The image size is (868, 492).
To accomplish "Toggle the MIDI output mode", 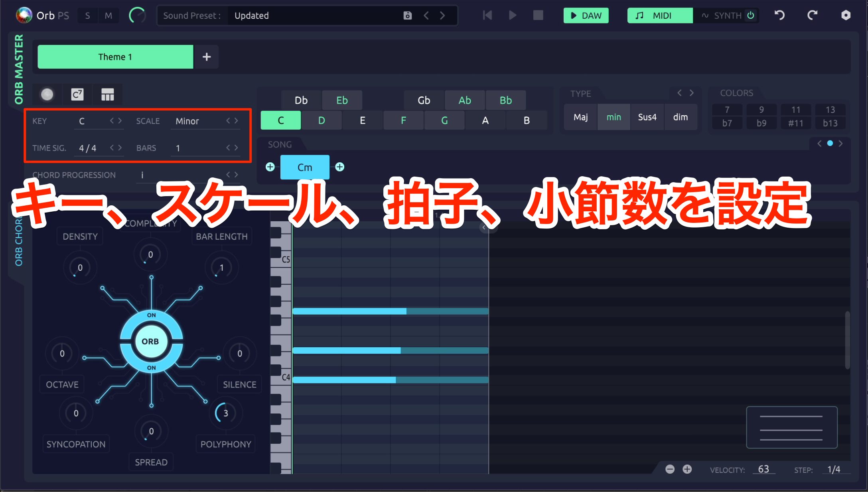I will pyautogui.click(x=659, y=16).
